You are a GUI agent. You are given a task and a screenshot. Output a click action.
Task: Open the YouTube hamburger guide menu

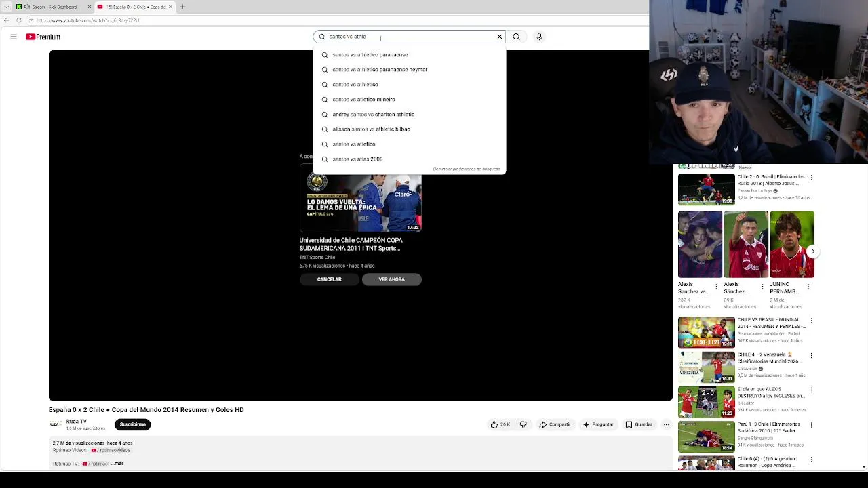coord(13,37)
